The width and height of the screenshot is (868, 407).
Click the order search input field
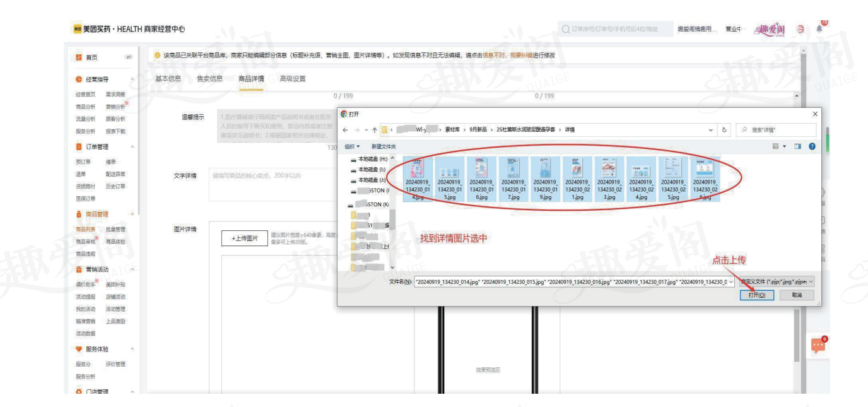[x=615, y=29]
